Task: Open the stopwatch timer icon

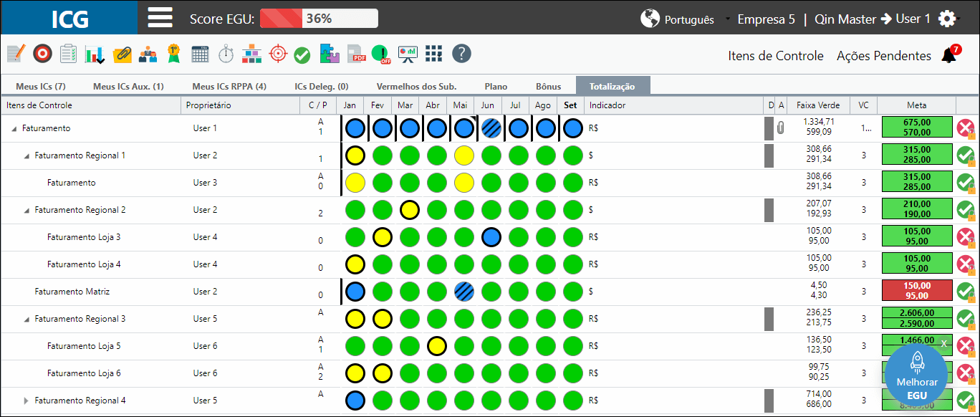Action: (x=226, y=54)
